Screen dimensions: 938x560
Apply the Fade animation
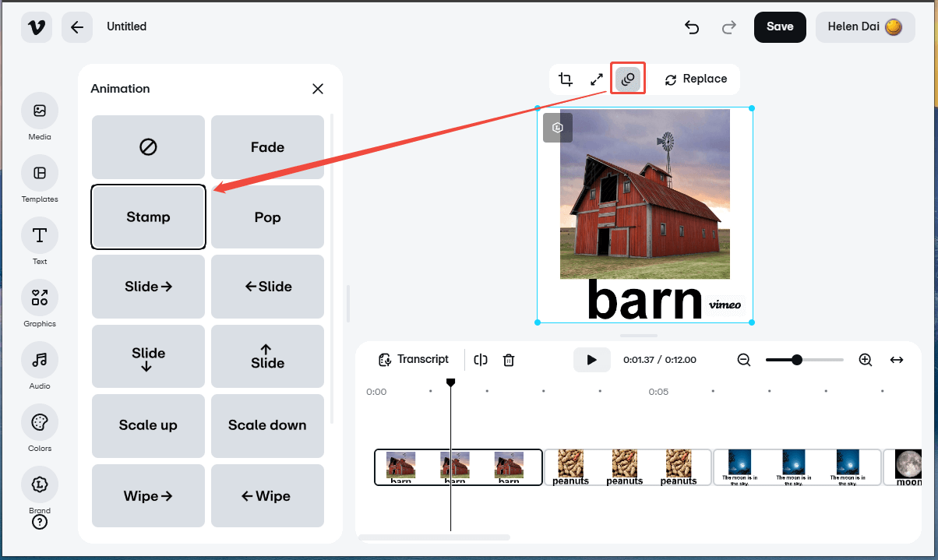pyautogui.click(x=267, y=147)
